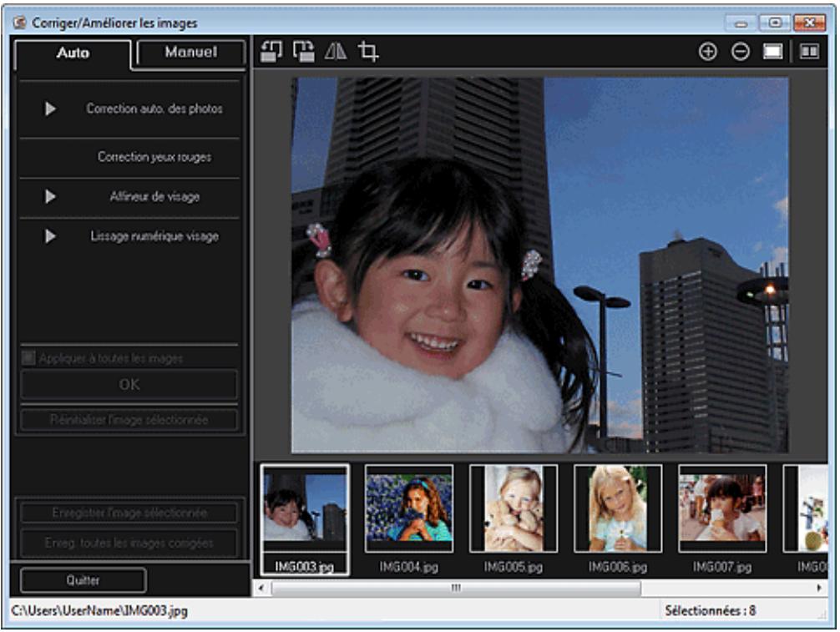The height and width of the screenshot is (632, 840).
Task: Maximize the Corriger/Améliorer window
Action: click(775, 23)
